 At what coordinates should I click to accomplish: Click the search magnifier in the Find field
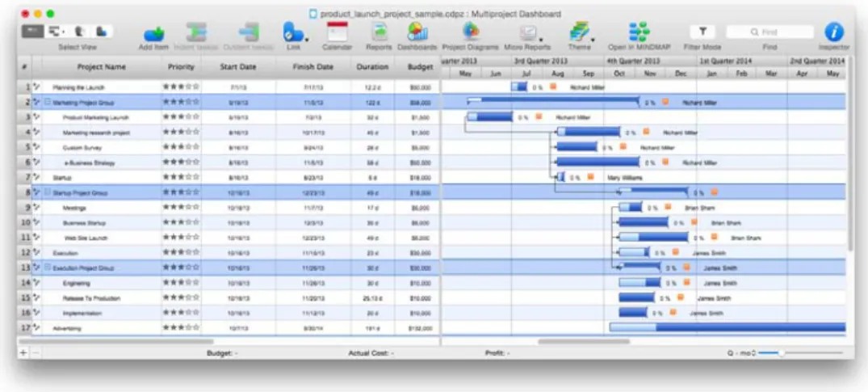point(754,32)
